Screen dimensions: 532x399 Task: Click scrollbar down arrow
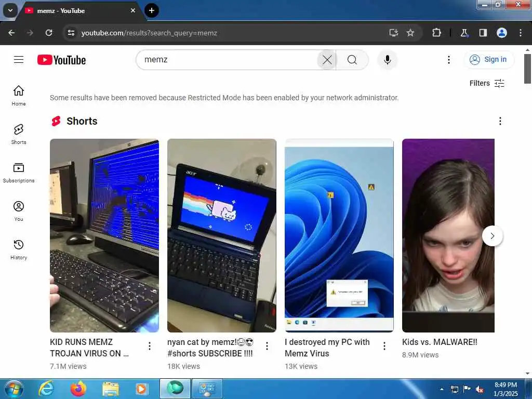pos(527,373)
